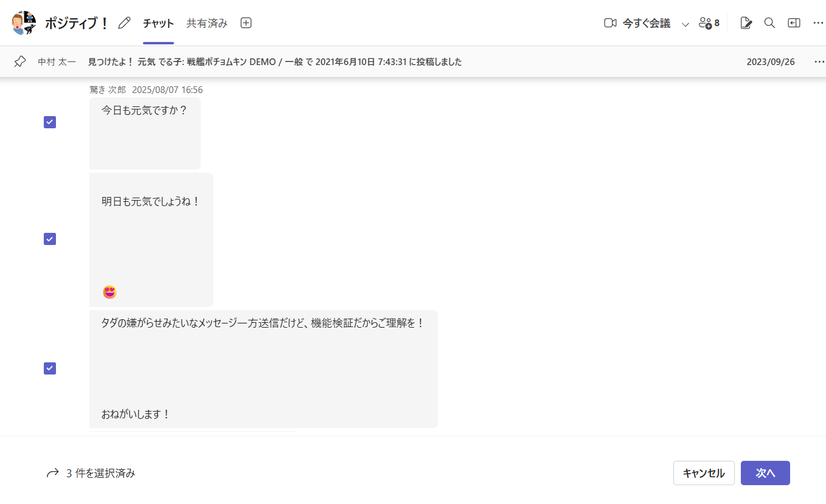This screenshot has height=504, width=826.
Task: Expand the 今すぐ会議 dropdown arrow
Action: coord(685,24)
